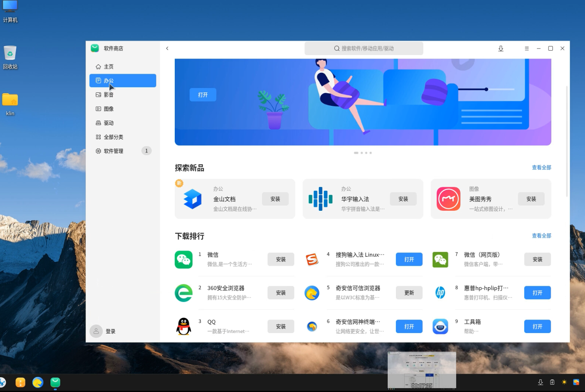Click the window preview thumbnail above the taskbar
Image resolution: width=585 pixels, height=392 pixels.
422,370
